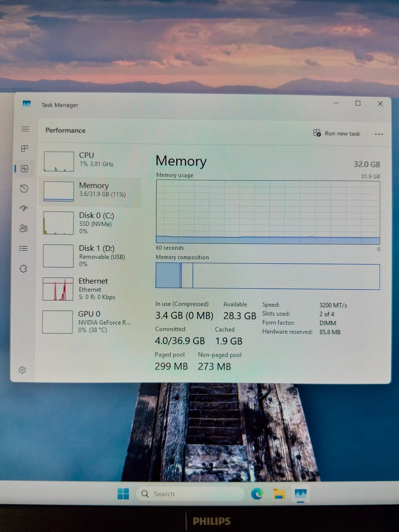Open the Processes page icon

point(25,149)
